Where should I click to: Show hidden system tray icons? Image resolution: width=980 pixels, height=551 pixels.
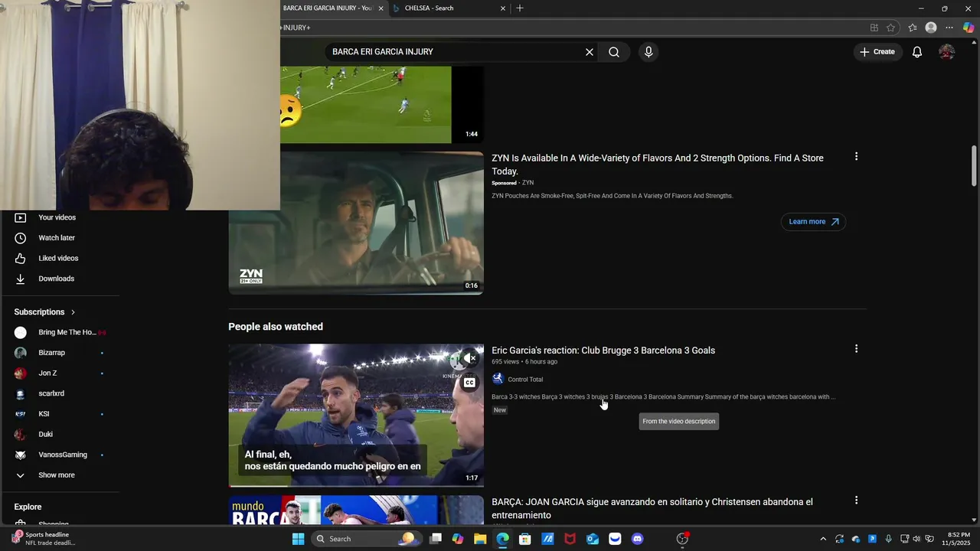(823, 539)
